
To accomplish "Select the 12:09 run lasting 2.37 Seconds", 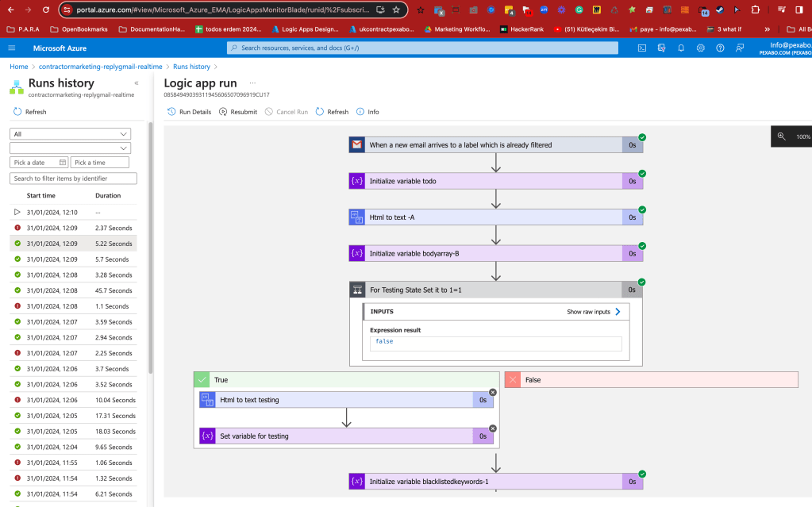I will coord(74,228).
